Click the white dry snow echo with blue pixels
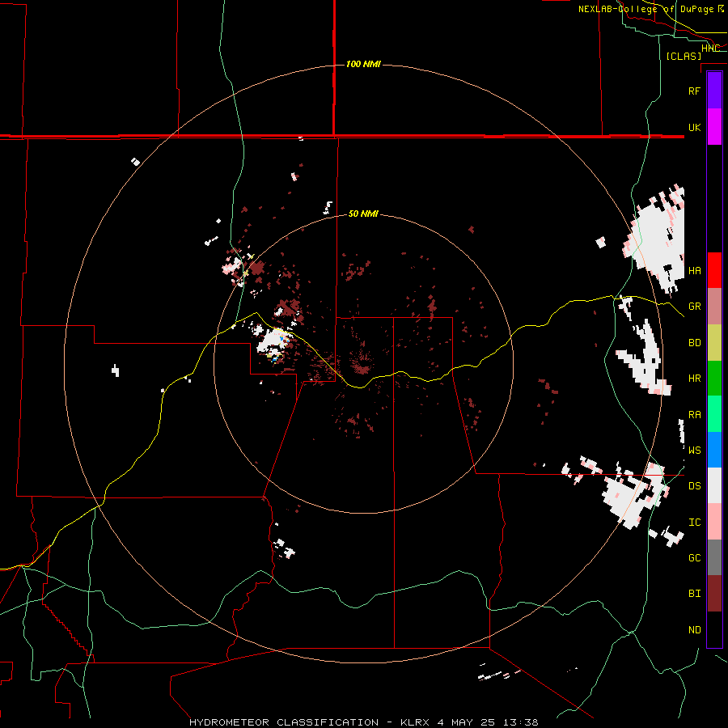Image resolution: width=728 pixels, height=728 pixels. click(273, 341)
